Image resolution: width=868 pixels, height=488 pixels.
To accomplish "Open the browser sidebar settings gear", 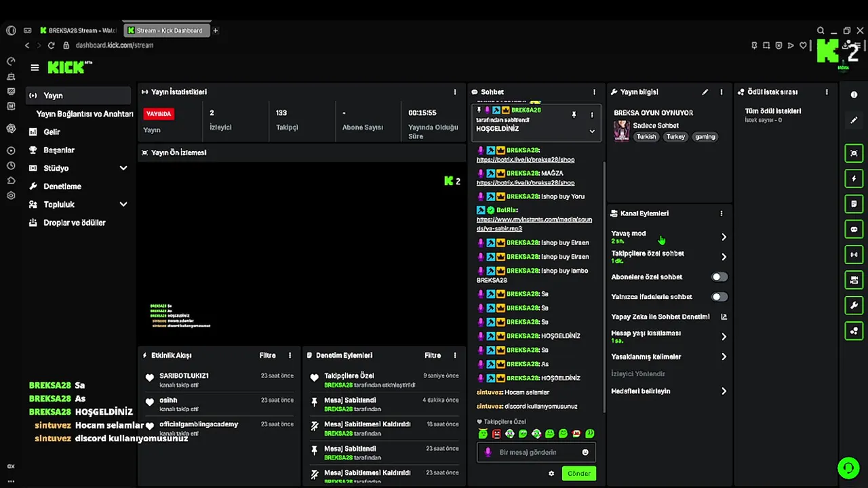I will click(11, 195).
